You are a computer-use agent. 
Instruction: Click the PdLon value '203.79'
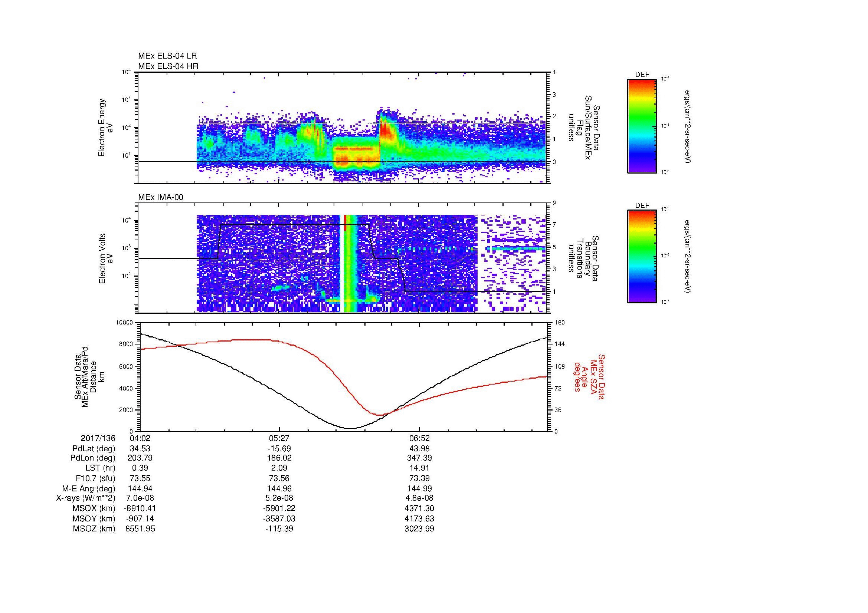coord(140,458)
